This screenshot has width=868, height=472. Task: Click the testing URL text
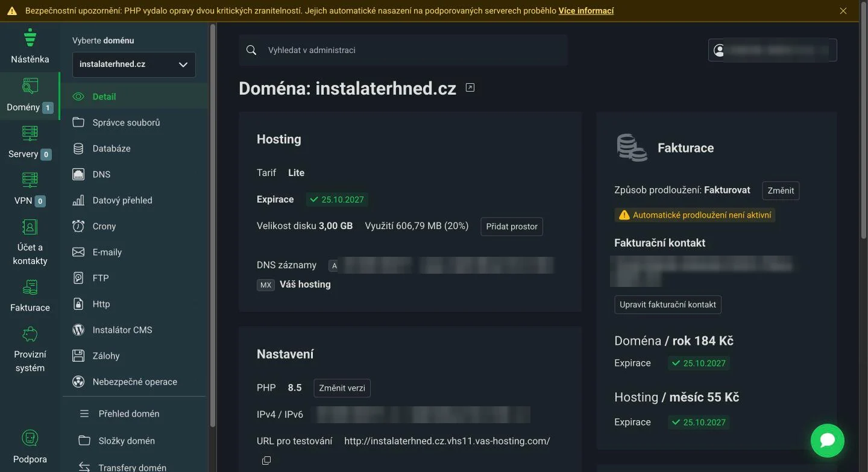point(447,441)
